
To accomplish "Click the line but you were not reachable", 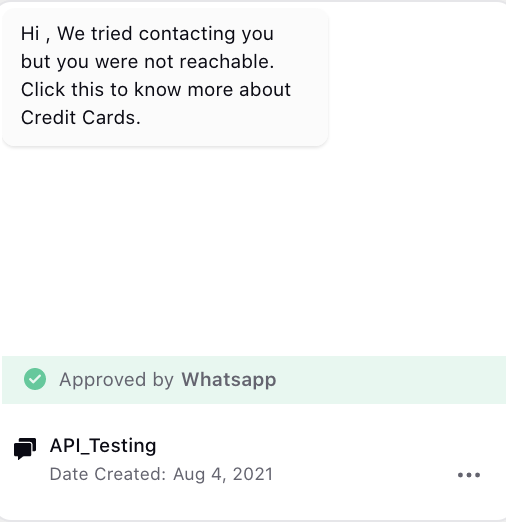I will pos(148,62).
